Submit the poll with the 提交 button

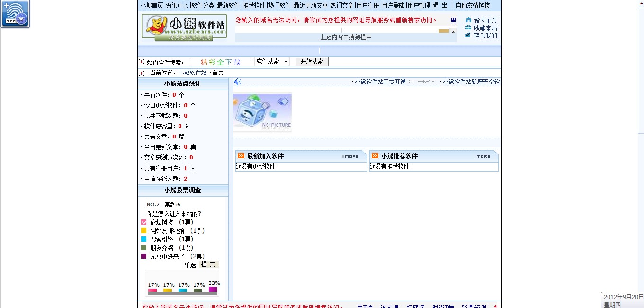(209, 264)
